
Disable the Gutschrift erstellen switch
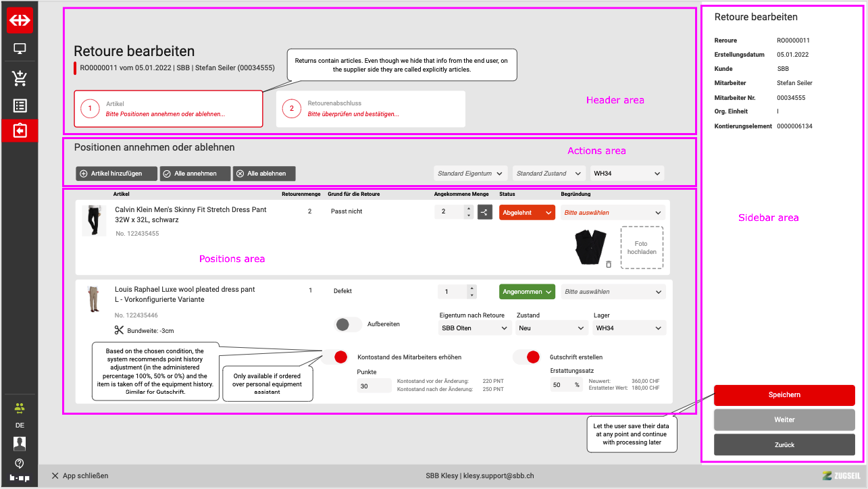click(527, 357)
